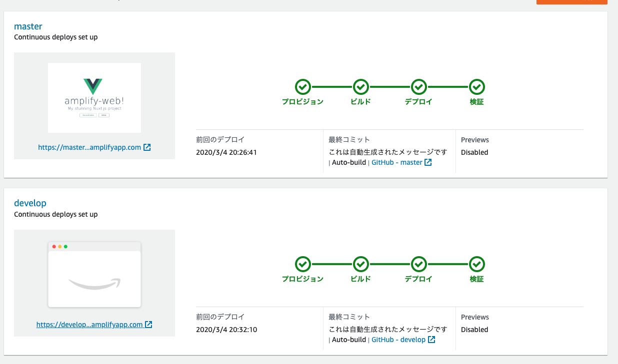Click master branch build step checkmark
The image size is (618, 364).
(360, 87)
